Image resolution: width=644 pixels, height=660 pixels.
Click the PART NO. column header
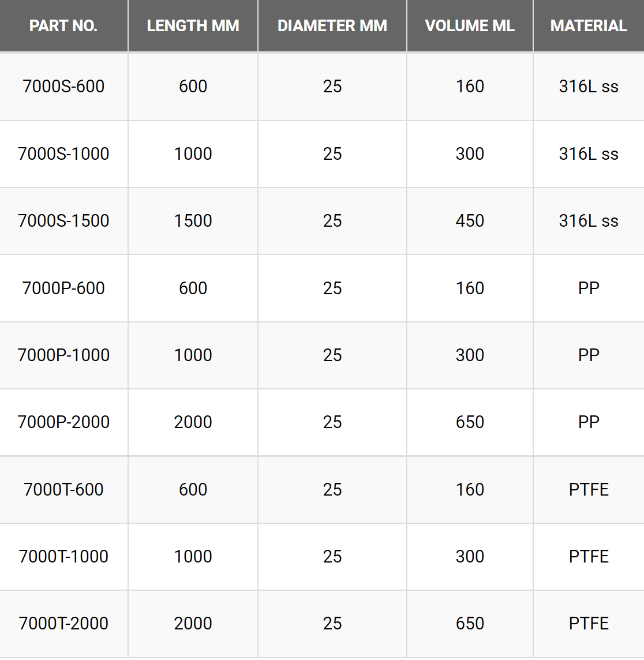point(63,26)
